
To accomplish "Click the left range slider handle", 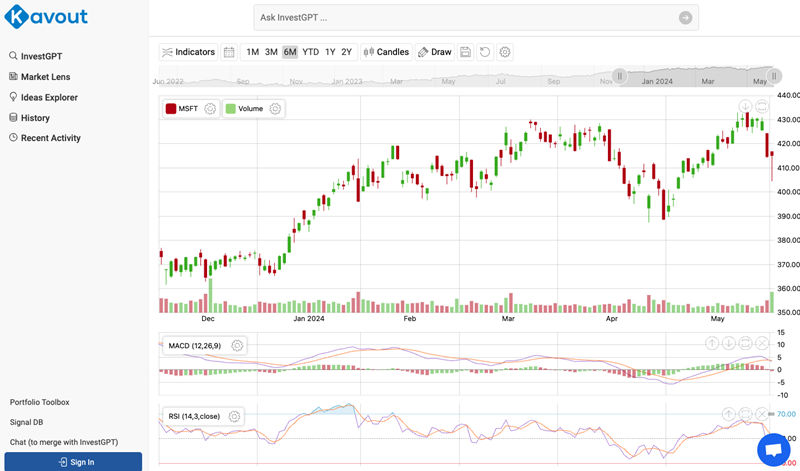I will point(619,76).
